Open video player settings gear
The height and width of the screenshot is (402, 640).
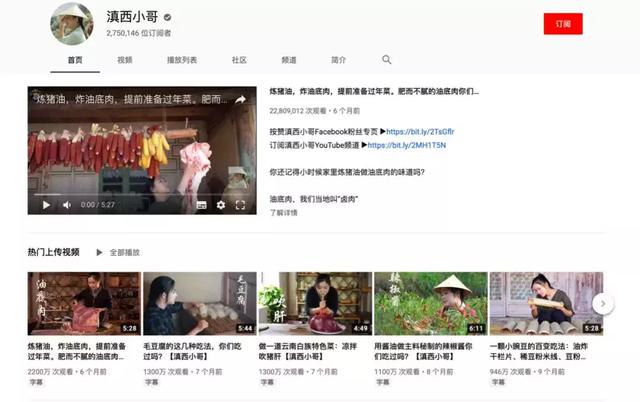pyautogui.click(x=221, y=205)
